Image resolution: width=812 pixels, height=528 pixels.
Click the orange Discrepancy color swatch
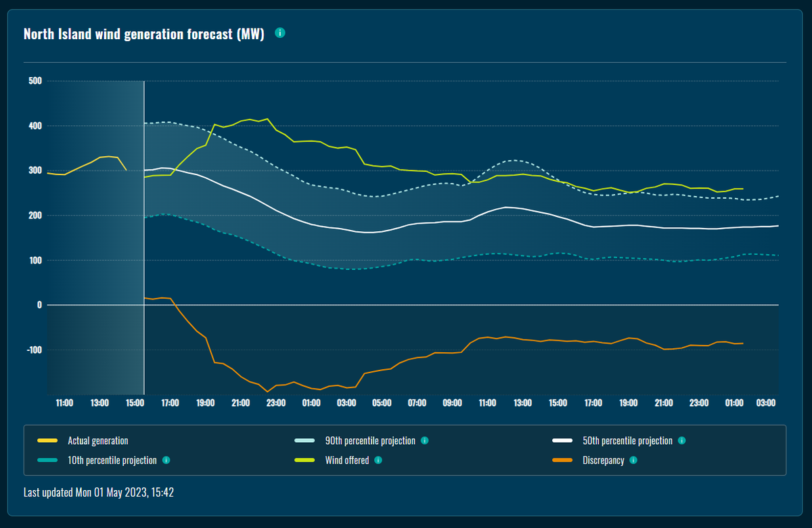point(562,460)
